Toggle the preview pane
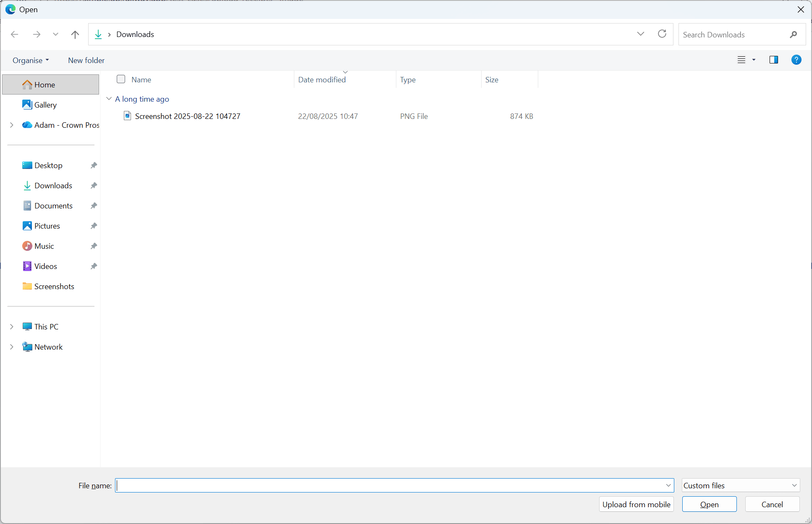 coord(774,60)
